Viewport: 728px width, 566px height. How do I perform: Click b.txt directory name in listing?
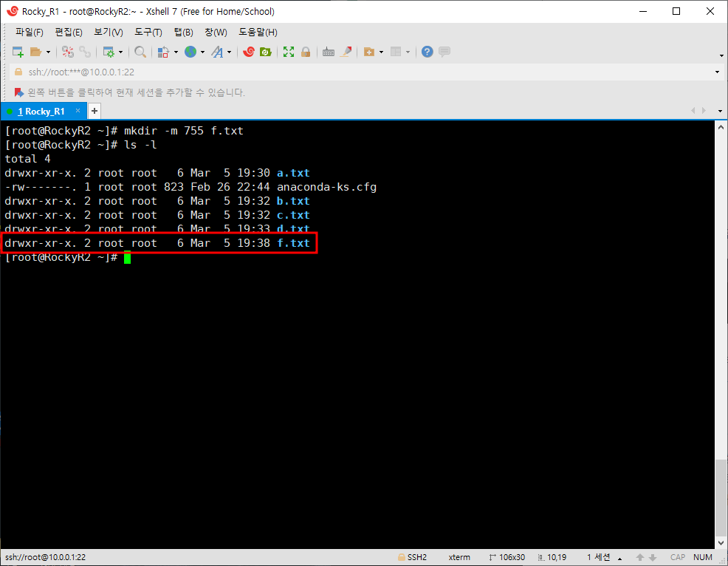pos(293,201)
